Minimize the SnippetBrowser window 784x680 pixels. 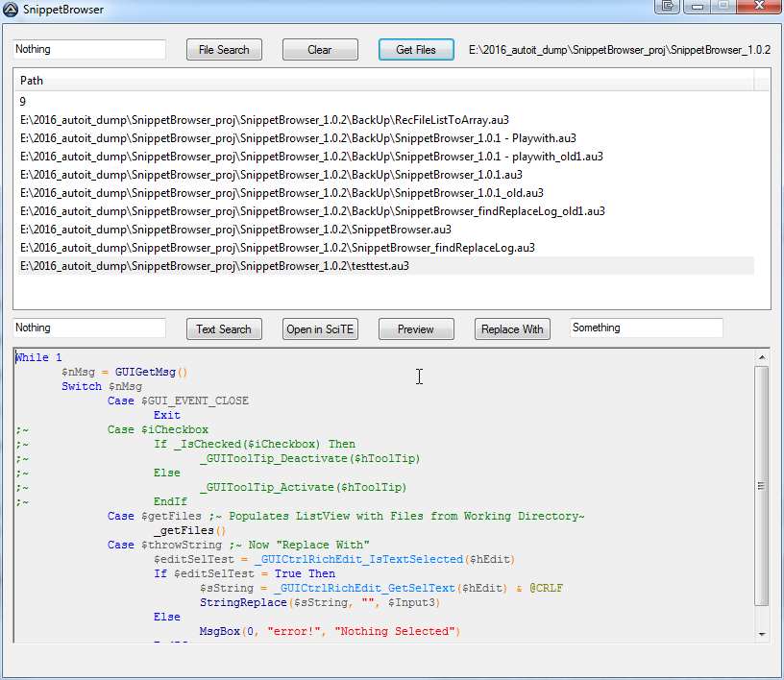click(698, 7)
